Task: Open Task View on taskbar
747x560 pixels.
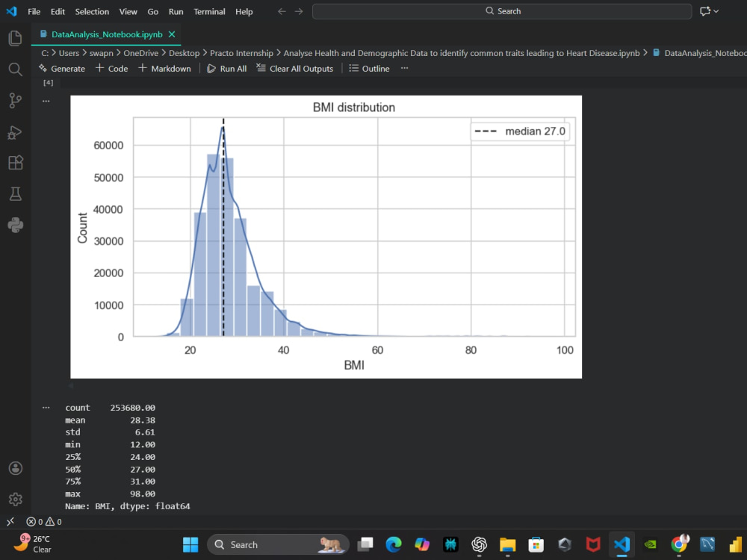Action: [366, 544]
